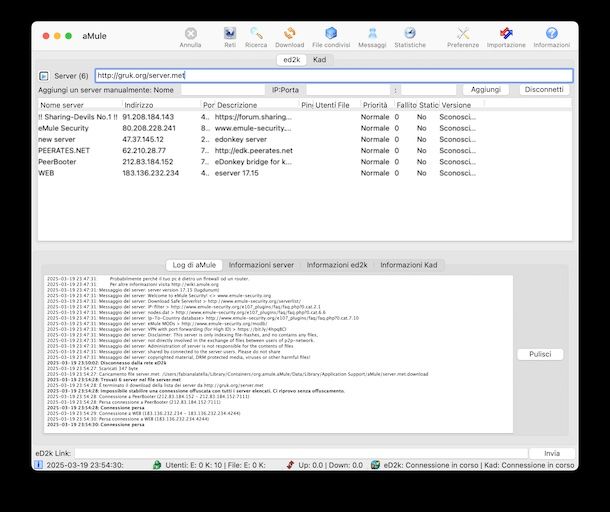
Task: Click description edonkey server
Action: [x=241, y=139]
